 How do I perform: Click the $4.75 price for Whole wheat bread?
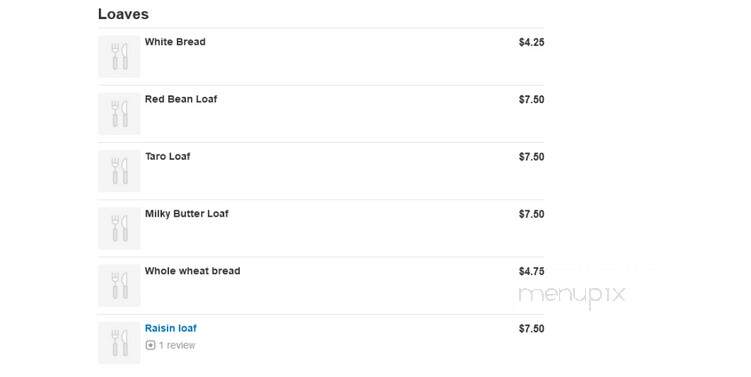click(531, 271)
